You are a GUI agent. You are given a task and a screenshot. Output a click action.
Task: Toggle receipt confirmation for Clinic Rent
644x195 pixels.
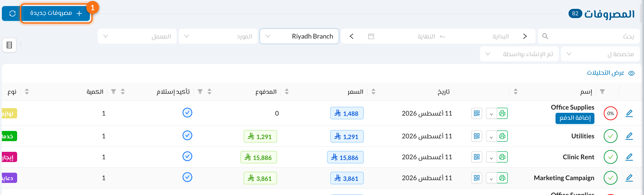pos(187,156)
